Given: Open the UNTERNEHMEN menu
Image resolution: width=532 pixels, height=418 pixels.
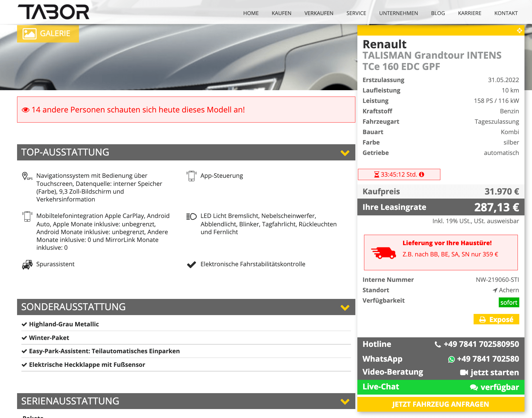Looking at the screenshot, I should [398, 13].
